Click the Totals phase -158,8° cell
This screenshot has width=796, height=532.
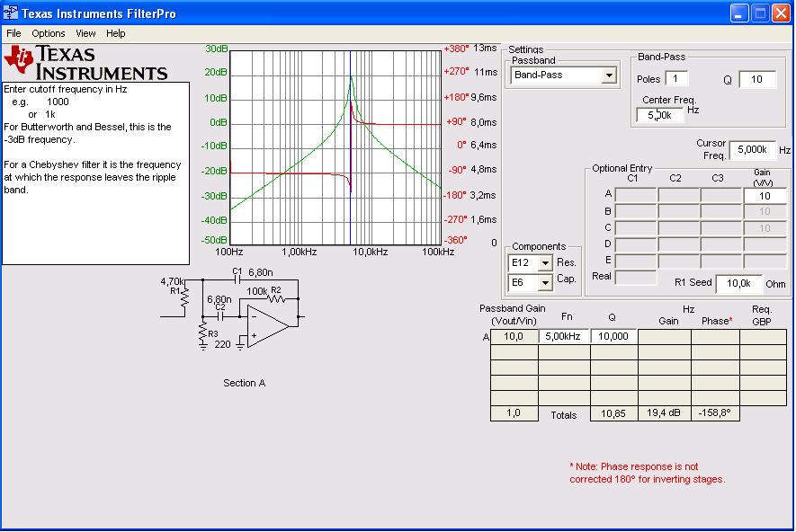tap(715, 413)
